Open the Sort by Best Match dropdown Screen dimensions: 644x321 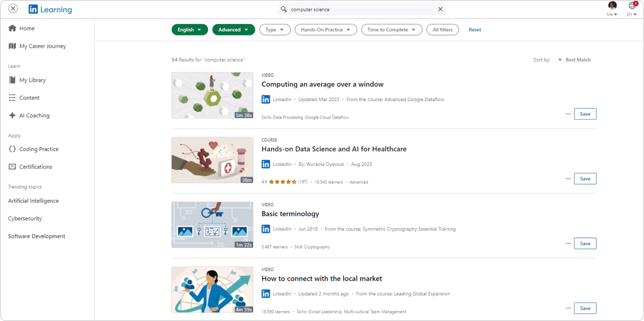pos(574,59)
